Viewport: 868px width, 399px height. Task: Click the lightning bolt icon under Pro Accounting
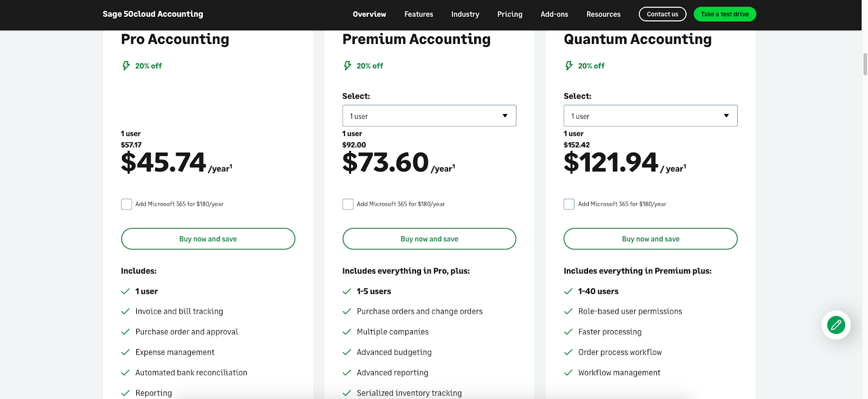(126, 66)
